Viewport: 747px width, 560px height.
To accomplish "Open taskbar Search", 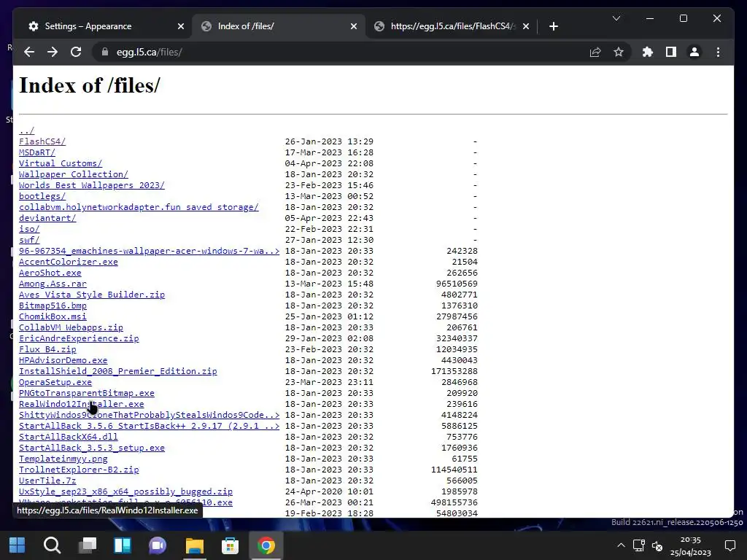I will click(52, 545).
